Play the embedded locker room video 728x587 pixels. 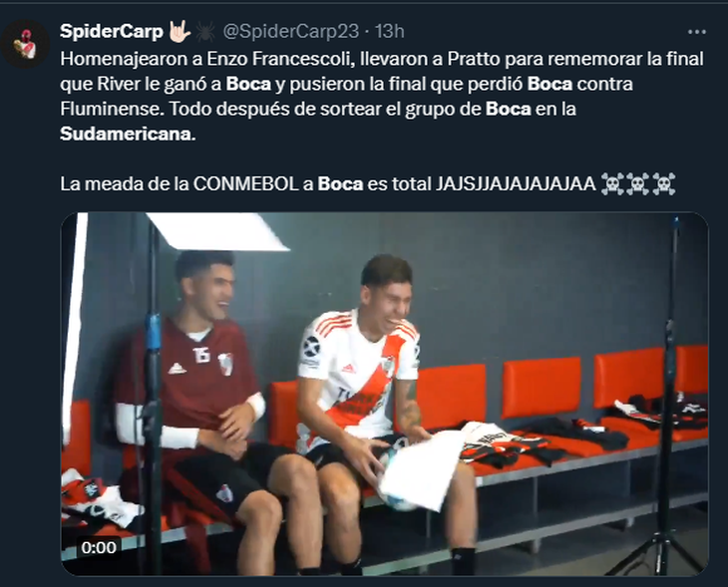(x=384, y=394)
